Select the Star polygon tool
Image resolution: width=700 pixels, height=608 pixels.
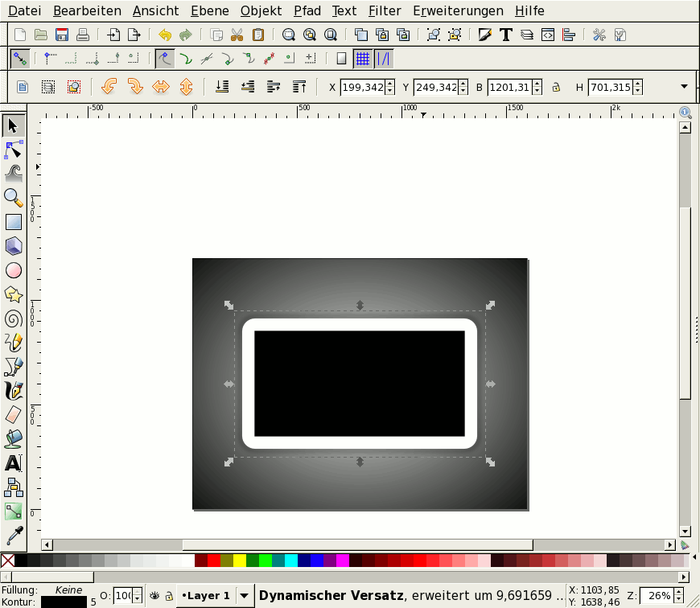click(x=14, y=294)
